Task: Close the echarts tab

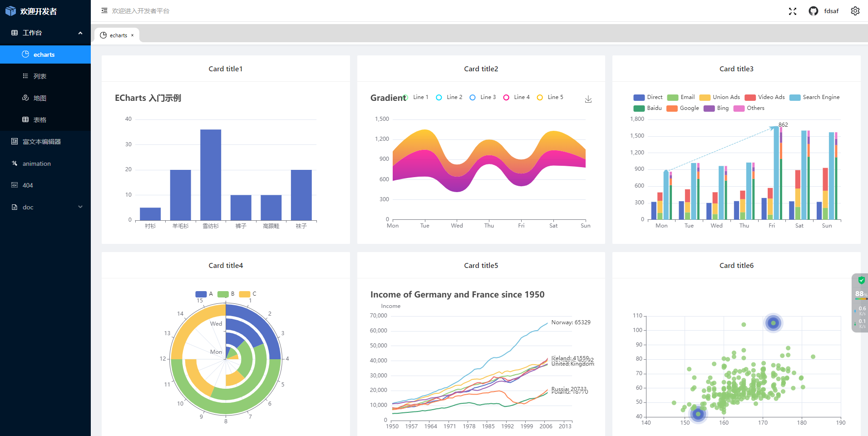Action: pos(133,35)
